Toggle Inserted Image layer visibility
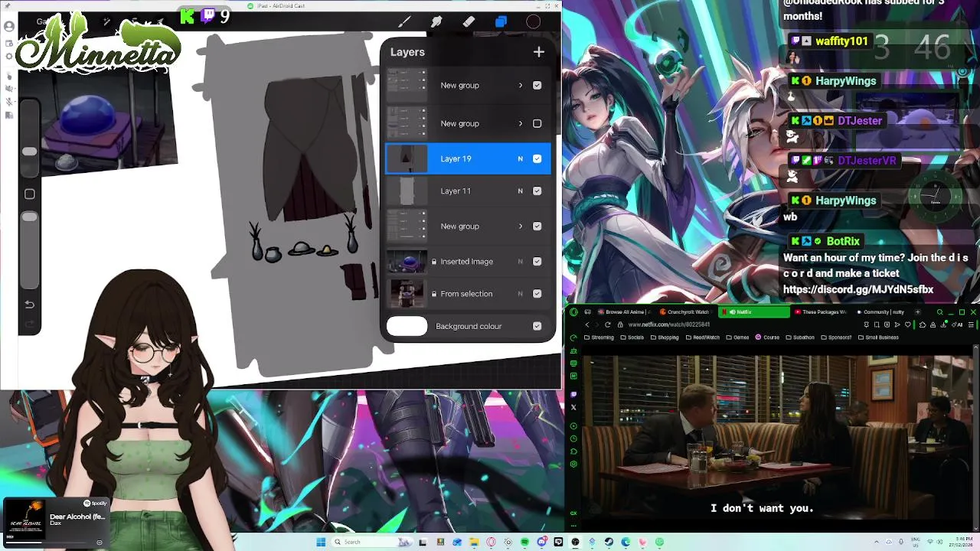Image resolution: width=980 pixels, height=551 pixels. point(537,261)
